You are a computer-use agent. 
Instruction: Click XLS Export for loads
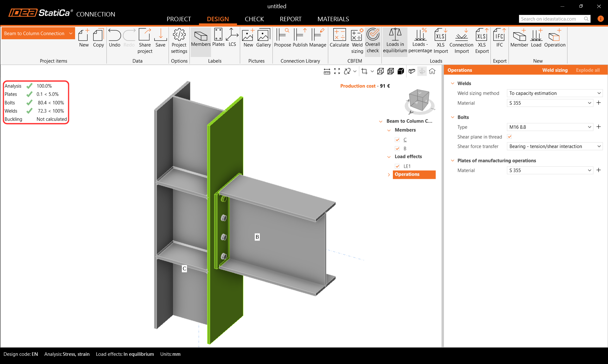tap(482, 41)
